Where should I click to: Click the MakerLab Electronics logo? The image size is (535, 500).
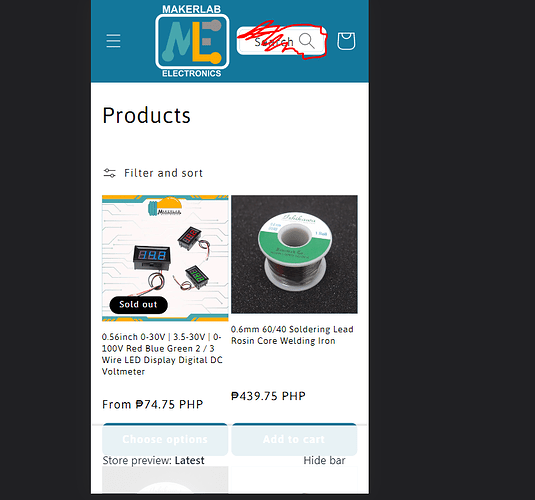pos(192,41)
